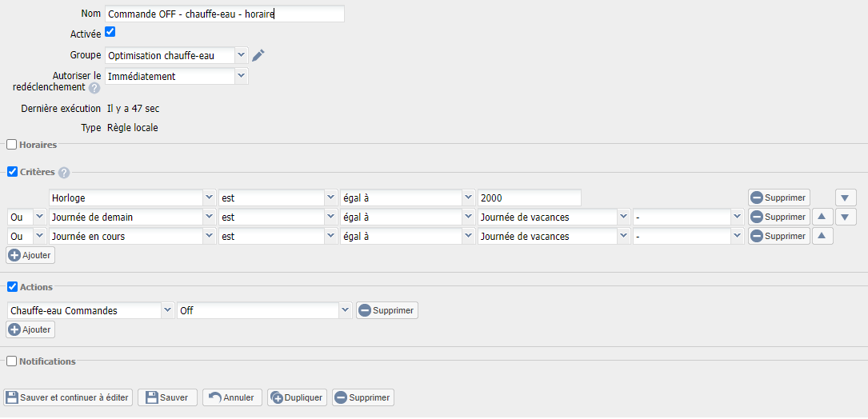Move the Horloge criterion down
868x419 pixels.
[846, 198]
